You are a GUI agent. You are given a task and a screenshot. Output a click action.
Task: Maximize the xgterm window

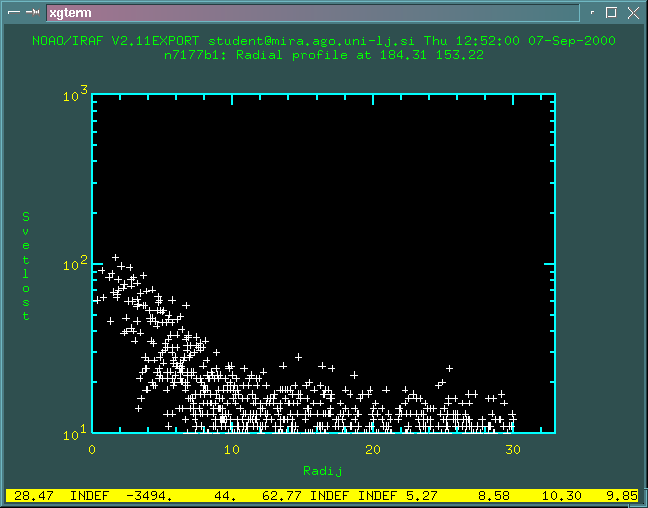[x=611, y=12]
